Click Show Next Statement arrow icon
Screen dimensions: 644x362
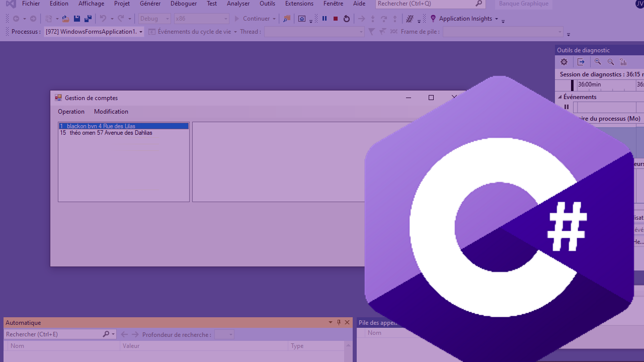tap(361, 19)
